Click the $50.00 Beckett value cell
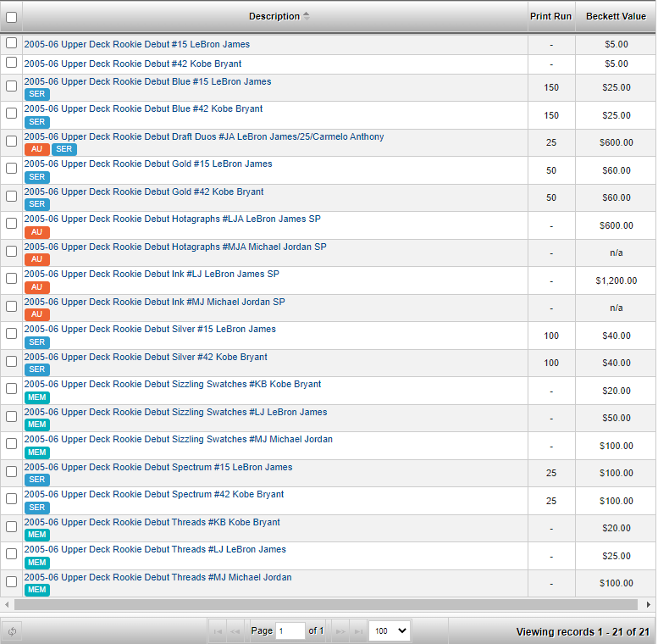658x644 pixels. click(x=616, y=418)
